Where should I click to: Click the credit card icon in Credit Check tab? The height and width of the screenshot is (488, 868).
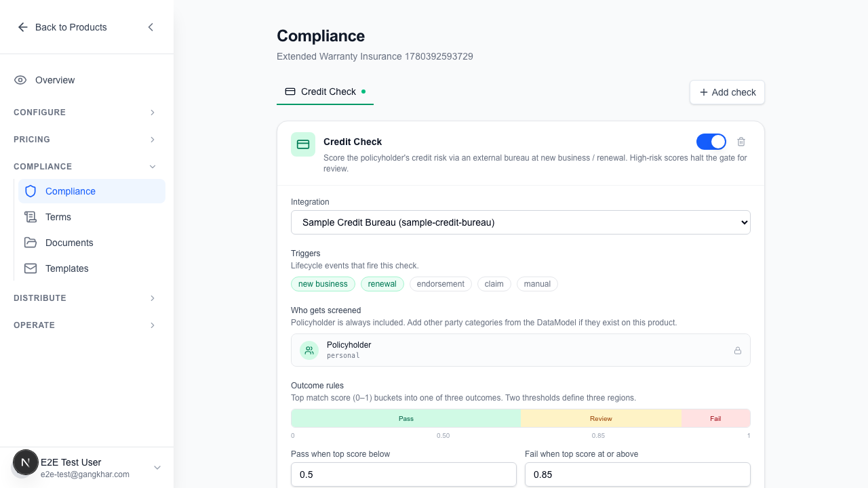point(290,91)
